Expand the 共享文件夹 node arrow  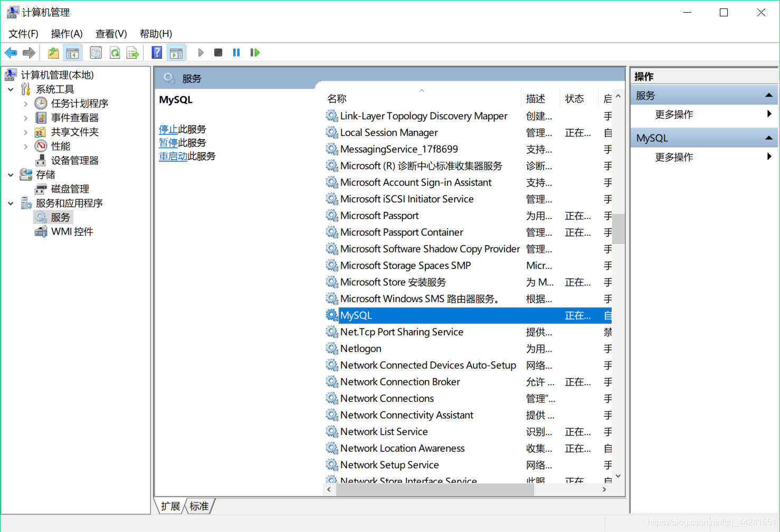26,132
